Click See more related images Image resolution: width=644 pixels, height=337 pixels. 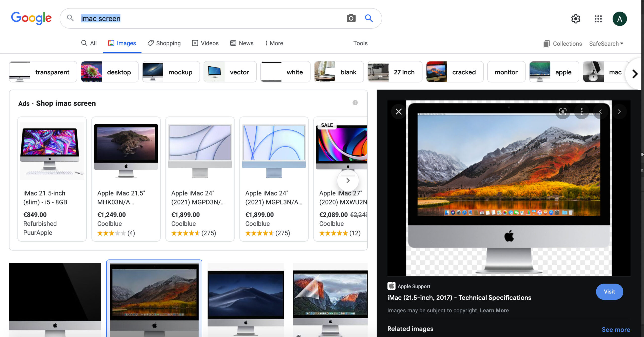click(x=616, y=329)
